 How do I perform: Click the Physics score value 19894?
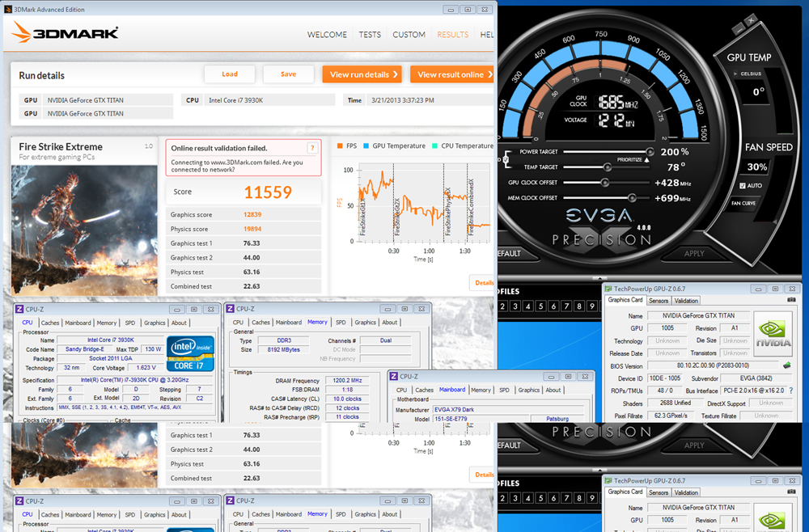pos(252,229)
